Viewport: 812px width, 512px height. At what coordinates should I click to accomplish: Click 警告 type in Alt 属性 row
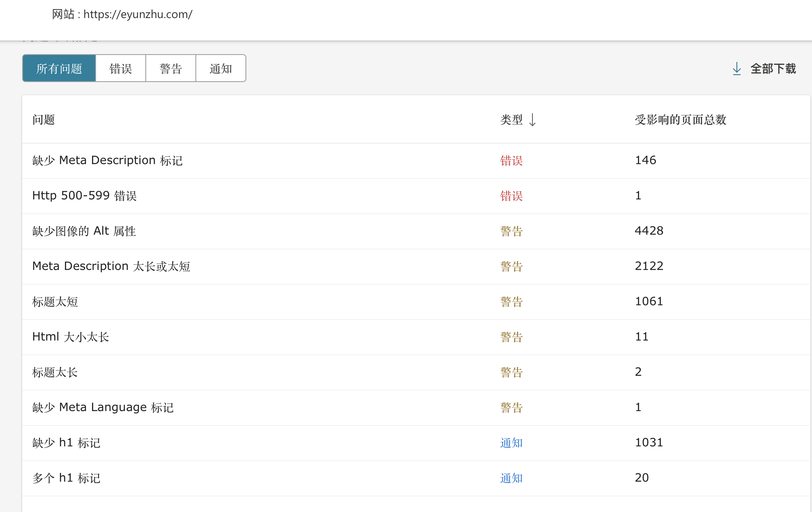point(512,231)
